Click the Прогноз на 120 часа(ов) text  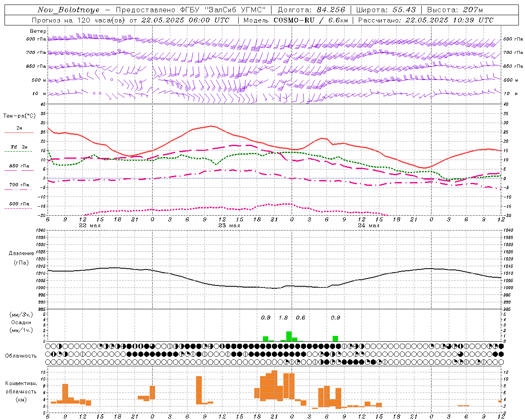(x=78, y=20)
